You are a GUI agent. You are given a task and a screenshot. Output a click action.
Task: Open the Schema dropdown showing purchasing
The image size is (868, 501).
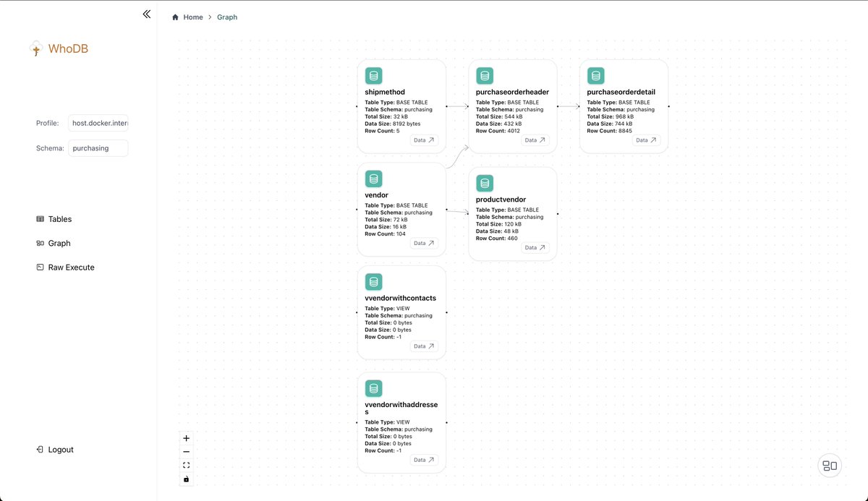pos(98,148)
